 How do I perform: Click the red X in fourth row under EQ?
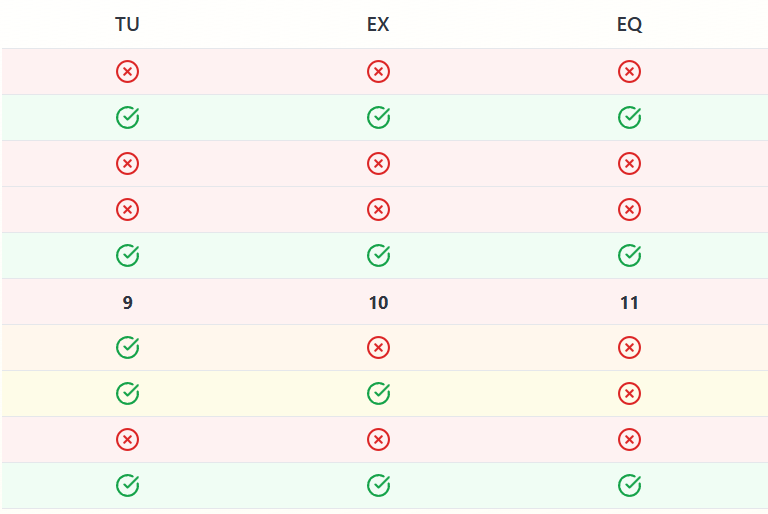pos(629,210)
